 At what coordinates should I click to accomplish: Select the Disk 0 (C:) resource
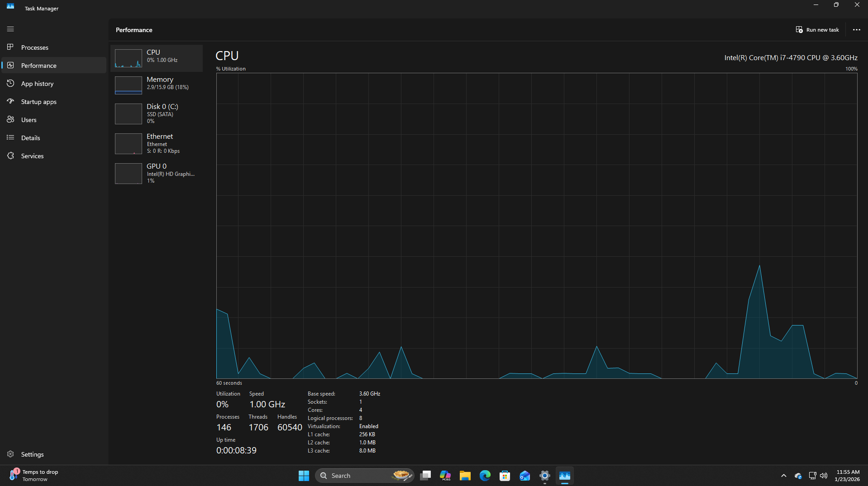(157, 113)
